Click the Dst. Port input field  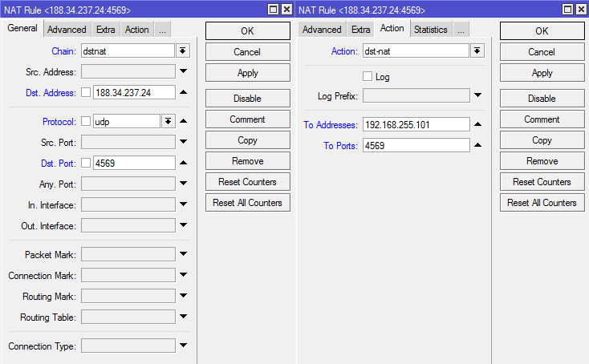coord(133,163)
